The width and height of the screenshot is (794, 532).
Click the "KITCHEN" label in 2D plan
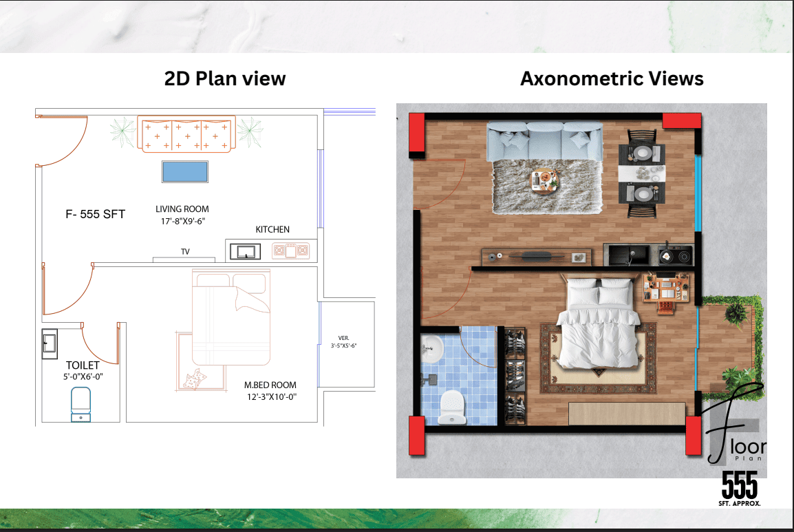[x=272, y=229]
